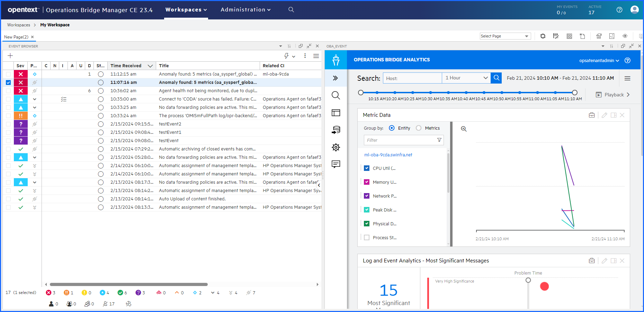644x312 pixels.
Task: Open the Time Received column filter dropdown
Action: 150,66
